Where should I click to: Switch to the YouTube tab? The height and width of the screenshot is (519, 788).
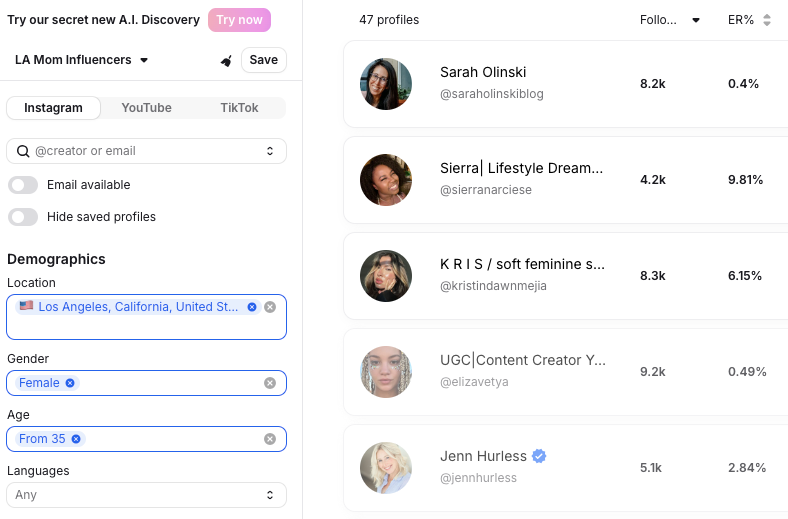tap(146, 108)
